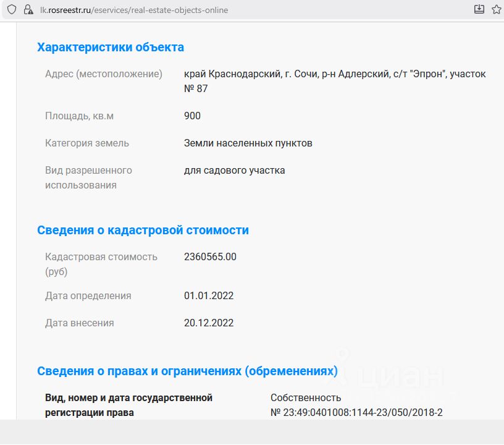Click 'для садового участка' permitted use value
This screenshot has width=504, height=445.
click(235, 171)
